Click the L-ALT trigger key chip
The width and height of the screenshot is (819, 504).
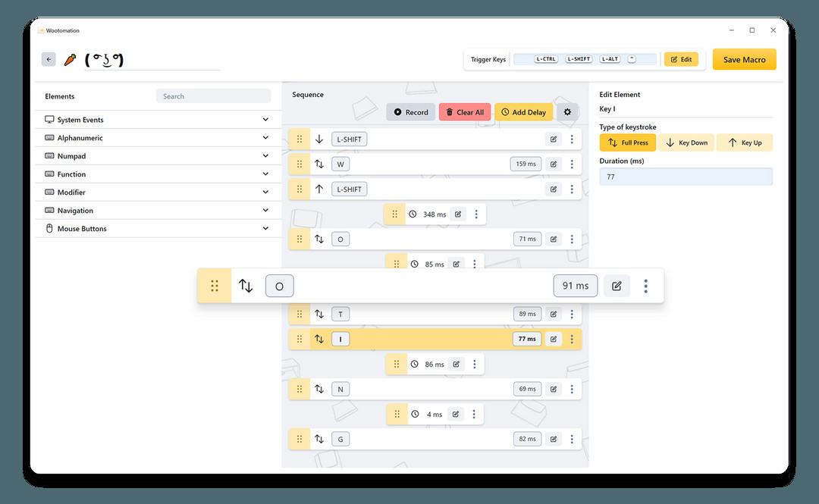click(610, 59)
